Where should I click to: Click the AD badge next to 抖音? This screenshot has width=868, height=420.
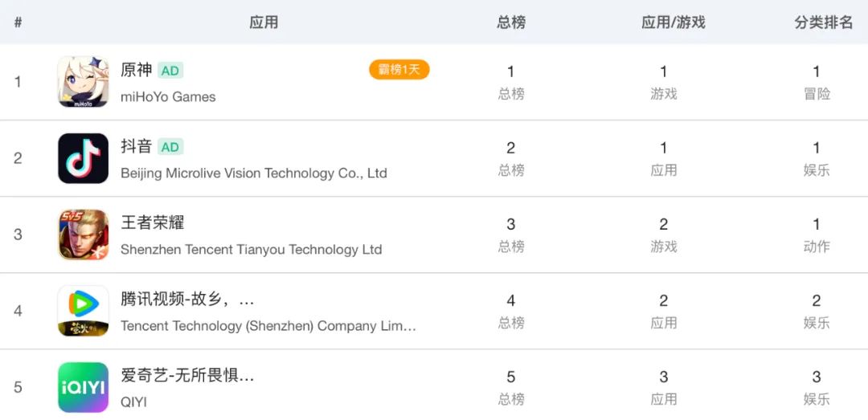point(170,147)
